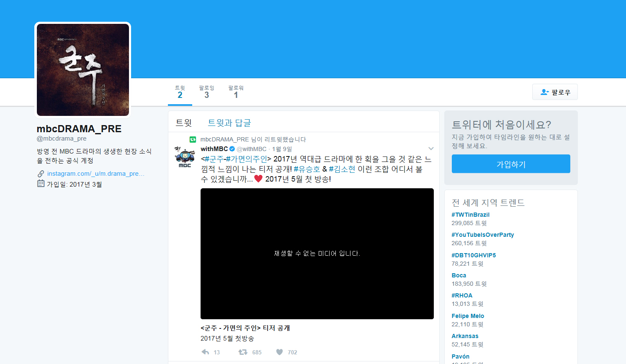Click the 260,156 트윗 count text
626x364 pixels.
tap(469, 243)
